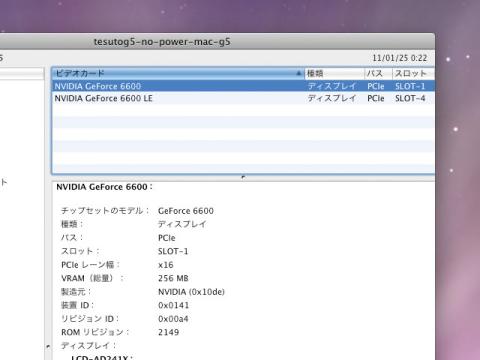Click PCIe cell of GeForce 6600 LE row
This screenshot has height=360, width=480.
[x=376, y=98]
